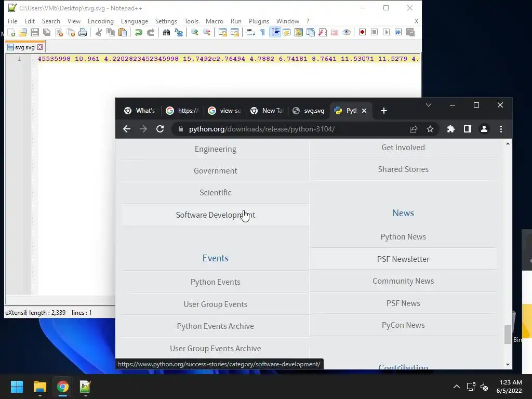Open Find with the binoculars icon
532x399 pixels.
point(166,32)
